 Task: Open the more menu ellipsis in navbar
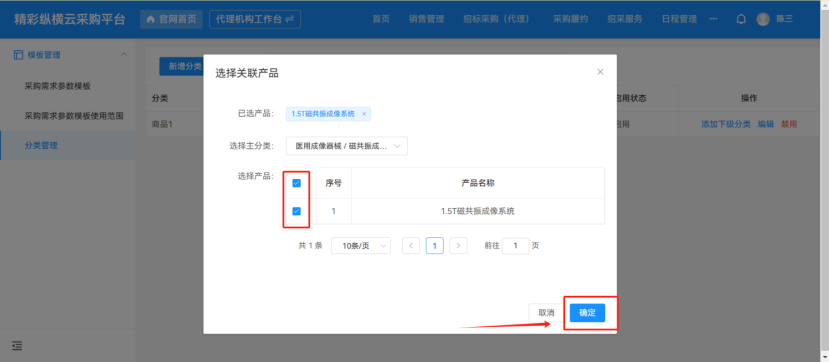pyautogui.click(x=713, y=19)
